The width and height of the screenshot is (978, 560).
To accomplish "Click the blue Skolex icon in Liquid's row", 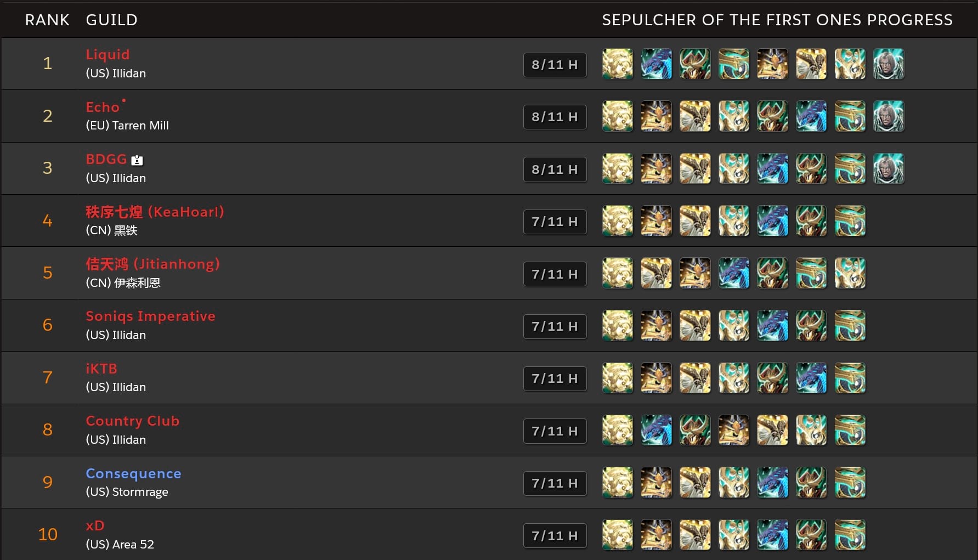I will click(657, 64).
